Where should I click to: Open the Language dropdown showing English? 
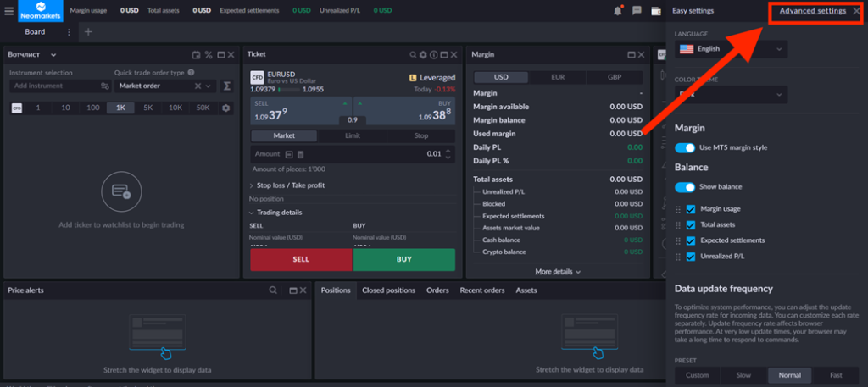pos(731,49)
